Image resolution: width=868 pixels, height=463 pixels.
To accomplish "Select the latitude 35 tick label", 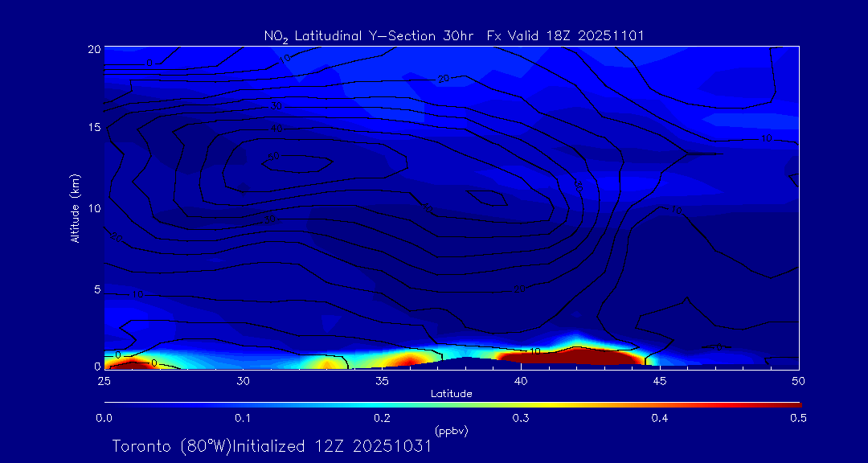I will coord(382,379).
